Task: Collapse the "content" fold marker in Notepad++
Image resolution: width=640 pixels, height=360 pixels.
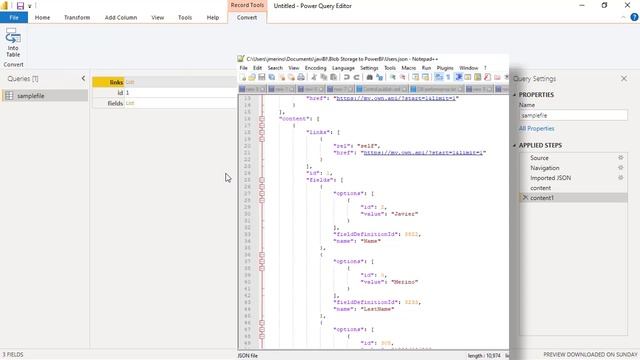Action: tap(262, 119)
